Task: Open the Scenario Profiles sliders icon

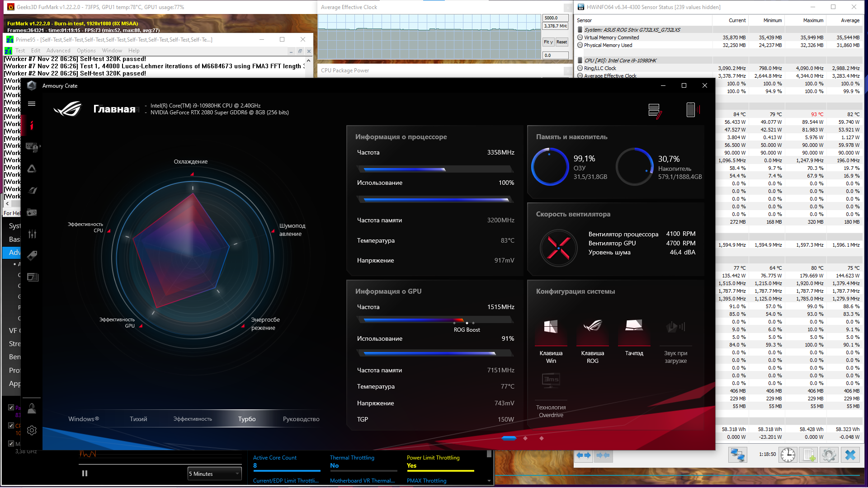Action: pos(32,234)
